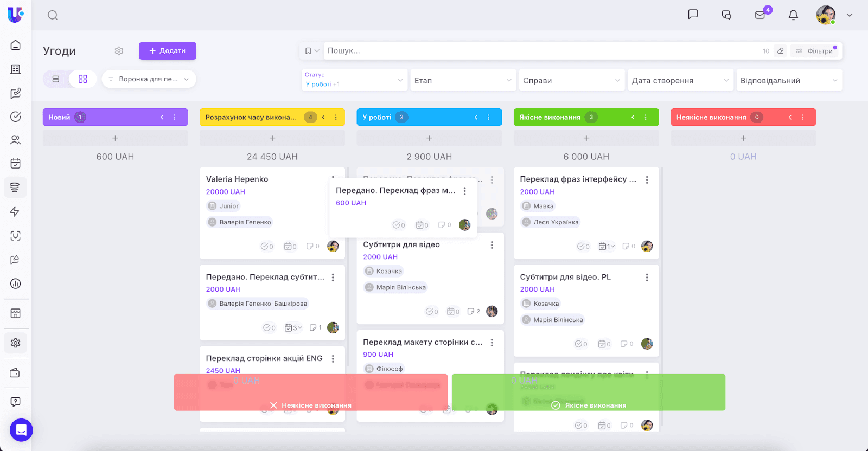The image size is (868, 451).
Task: Switch to list view
Action: tap(56, 79)
